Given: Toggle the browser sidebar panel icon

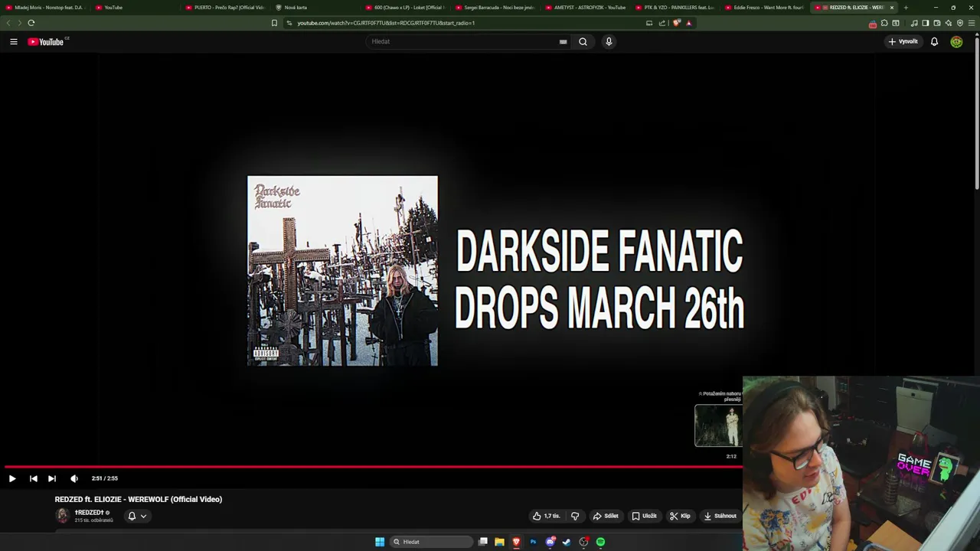Looking at the screenshot, I should pyautogui.click(x=925, y=23).
